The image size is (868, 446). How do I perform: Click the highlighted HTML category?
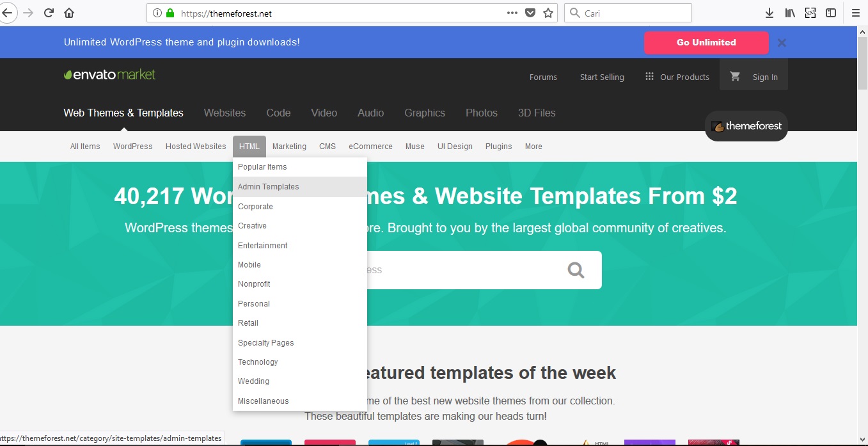pyautogui.click(x=249, y=147)
